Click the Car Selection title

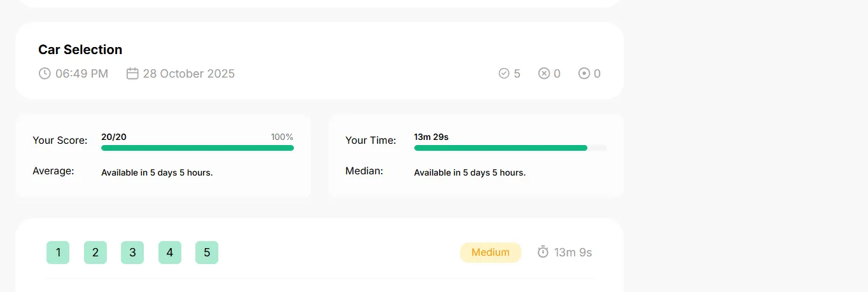point(80,50)
